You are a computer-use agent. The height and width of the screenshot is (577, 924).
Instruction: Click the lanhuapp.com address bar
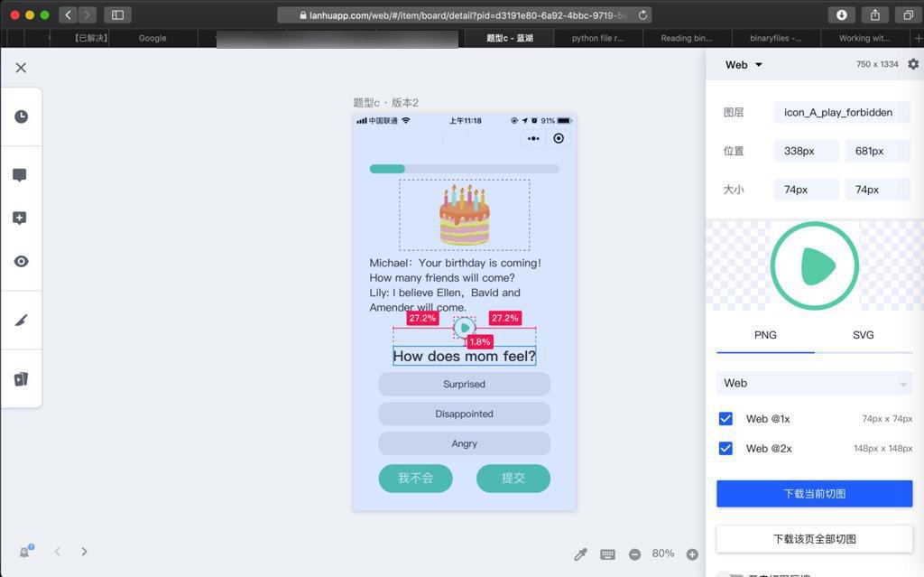tap(464, 15)
